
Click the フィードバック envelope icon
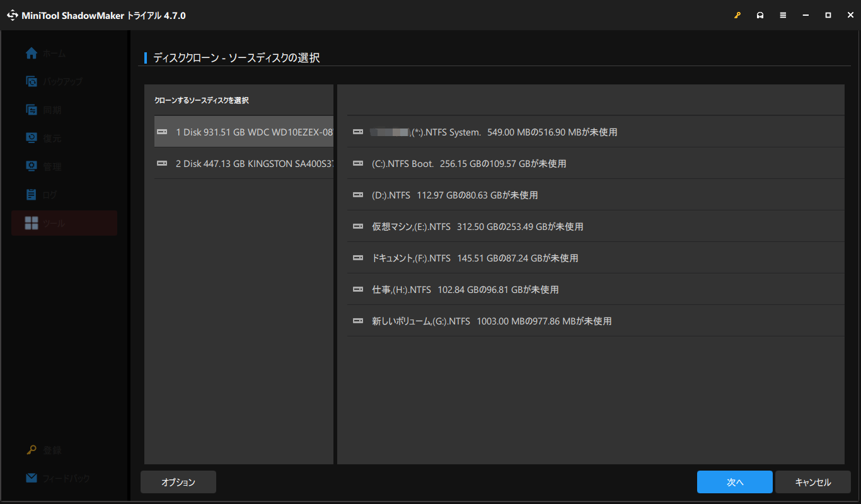pos(32,478)
